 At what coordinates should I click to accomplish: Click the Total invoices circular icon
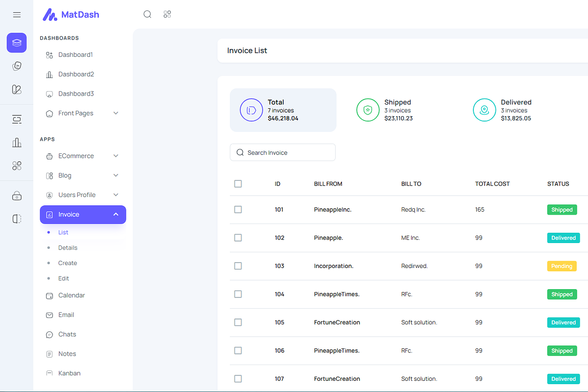(x=251, y=110)
